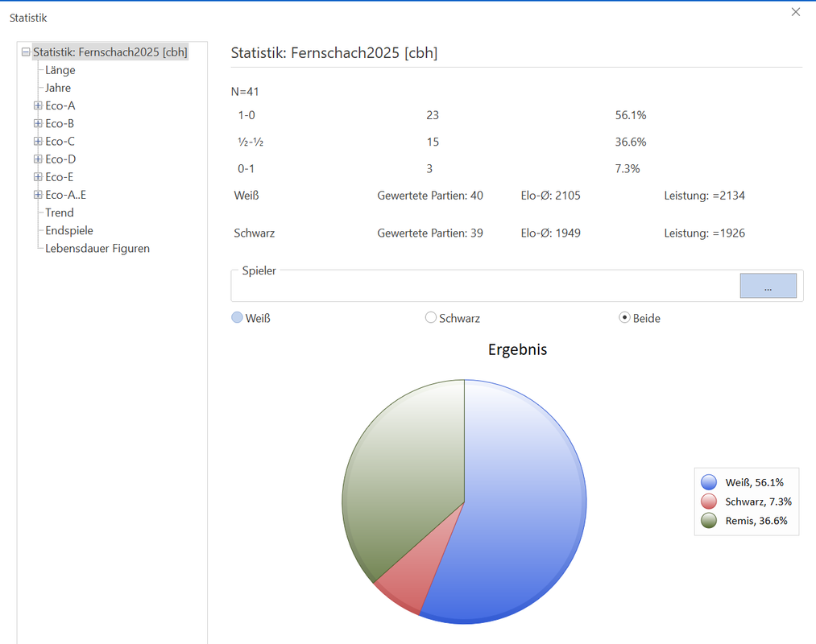
Task: Click the 15 draws count
Action: (433, 142)
